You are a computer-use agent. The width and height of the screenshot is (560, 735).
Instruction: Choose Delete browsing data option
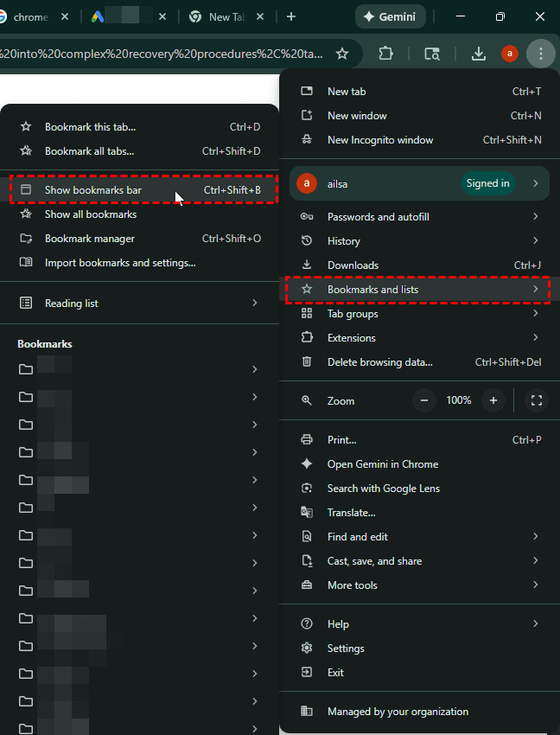pos(380,362)
